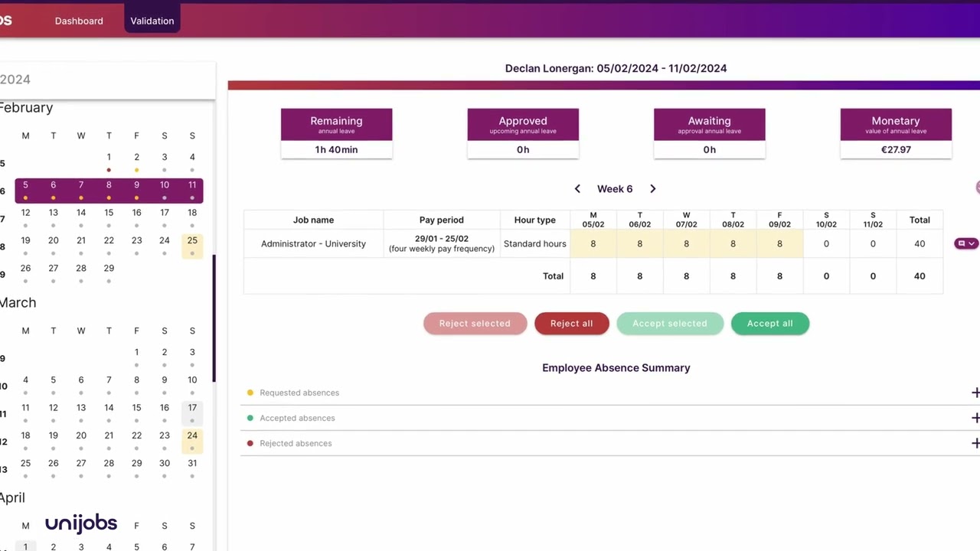
Task: Select Friday 09/02 hours cell
Action: 779,244
